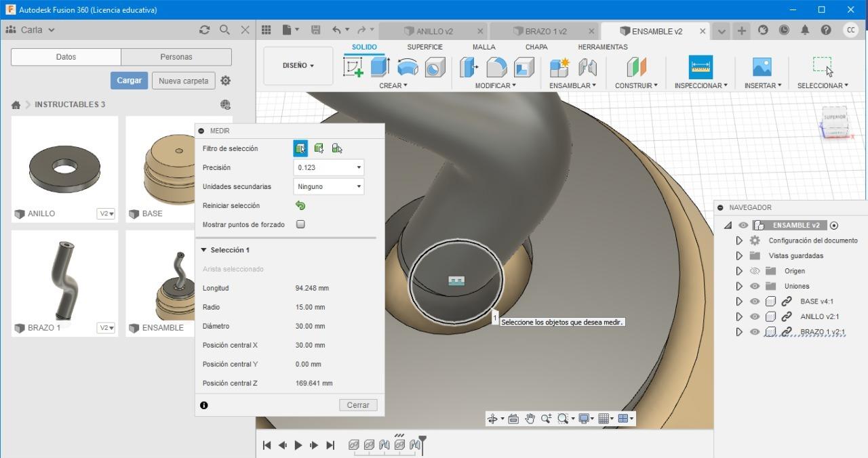The height and width of the screenshot is (458, 868).
Task: Switch to the MALLA tab
Action: (484, 47)
